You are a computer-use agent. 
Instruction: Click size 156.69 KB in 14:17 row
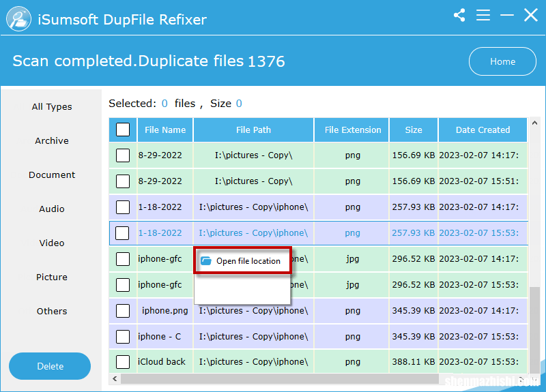(414, 155)
